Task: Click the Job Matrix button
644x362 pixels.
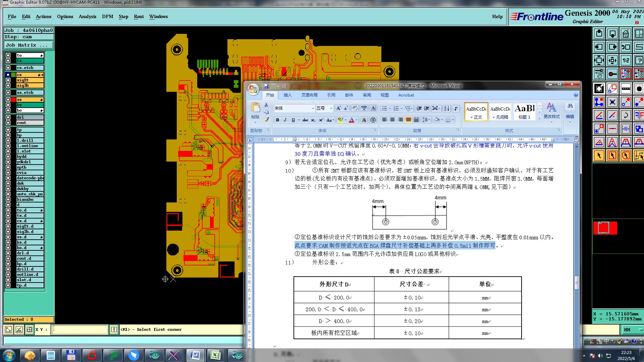Action: pos(29,45)
